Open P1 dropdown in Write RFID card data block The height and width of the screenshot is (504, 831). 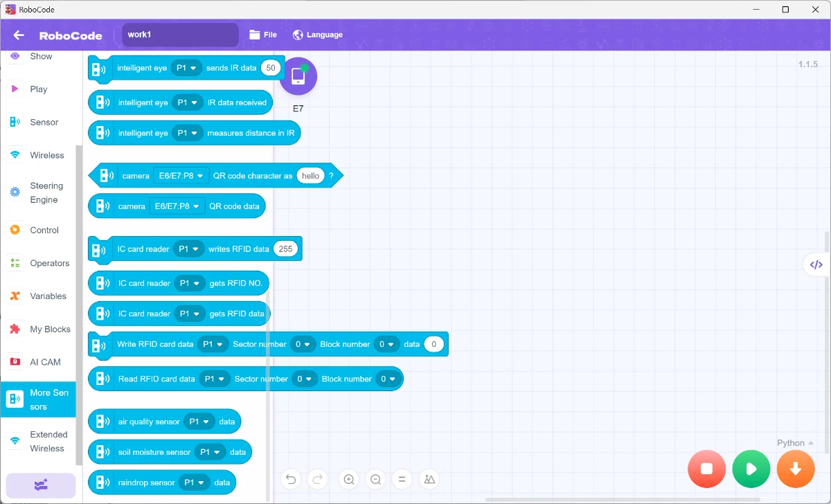click(x=213, y=344)
